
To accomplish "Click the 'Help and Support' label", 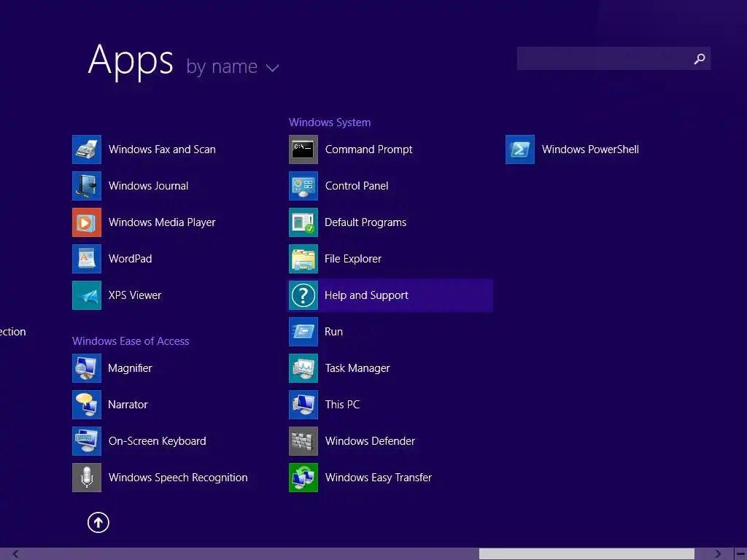I will point(366,295).
